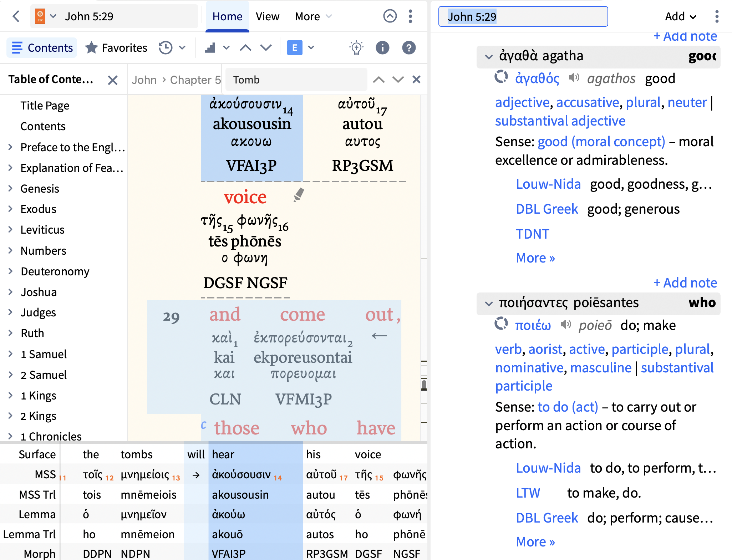Open Louw-Nida entry for good, goodness
The width and height of the screenshot is (732, 560).
[548, 184]
